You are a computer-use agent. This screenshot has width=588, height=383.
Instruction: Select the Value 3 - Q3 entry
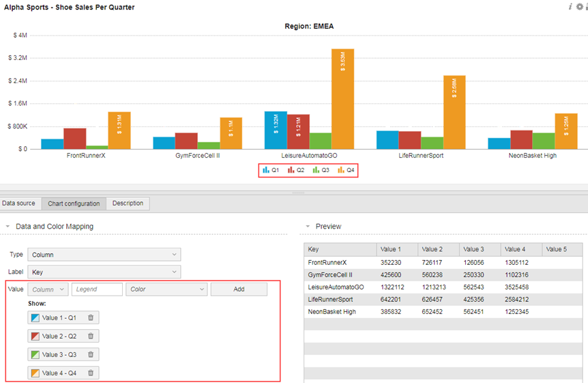(59, 354)
